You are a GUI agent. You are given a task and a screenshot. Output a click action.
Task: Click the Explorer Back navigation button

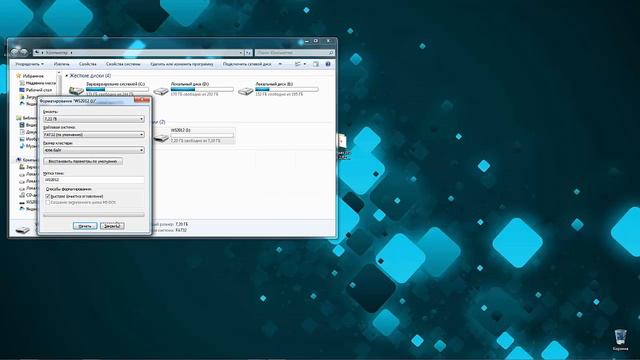15,52
